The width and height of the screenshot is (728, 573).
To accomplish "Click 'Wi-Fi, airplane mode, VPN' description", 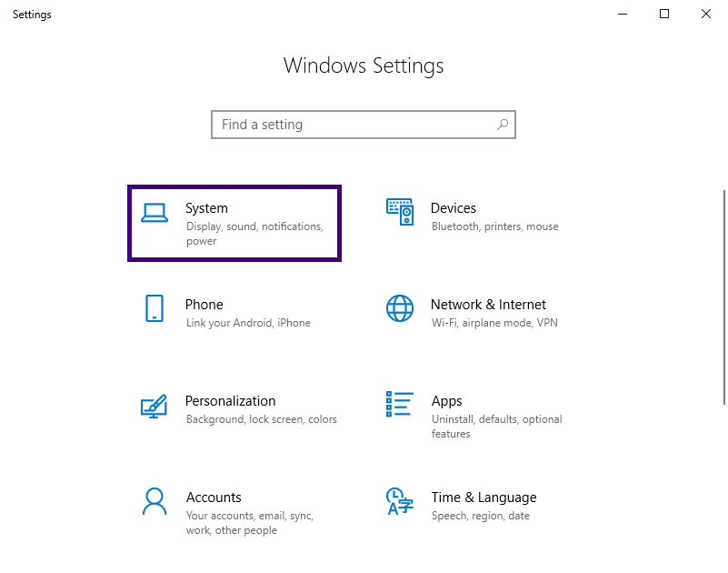I will [x=494, y=323].
